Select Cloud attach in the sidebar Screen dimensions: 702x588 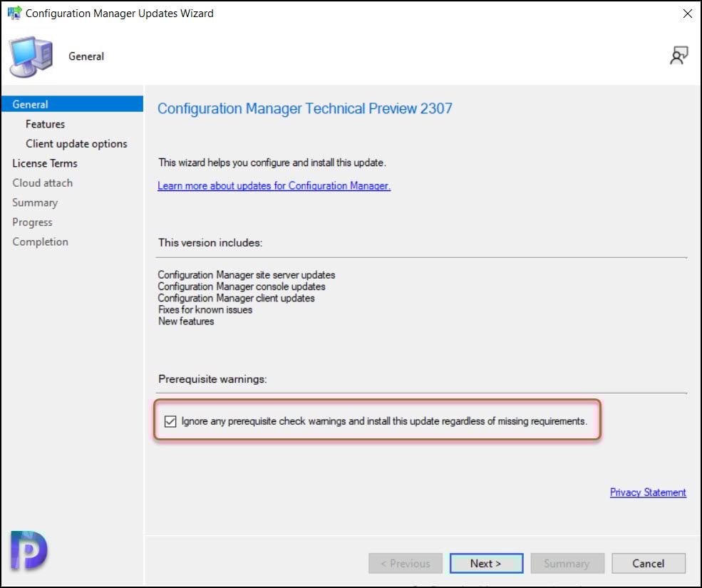43,183
